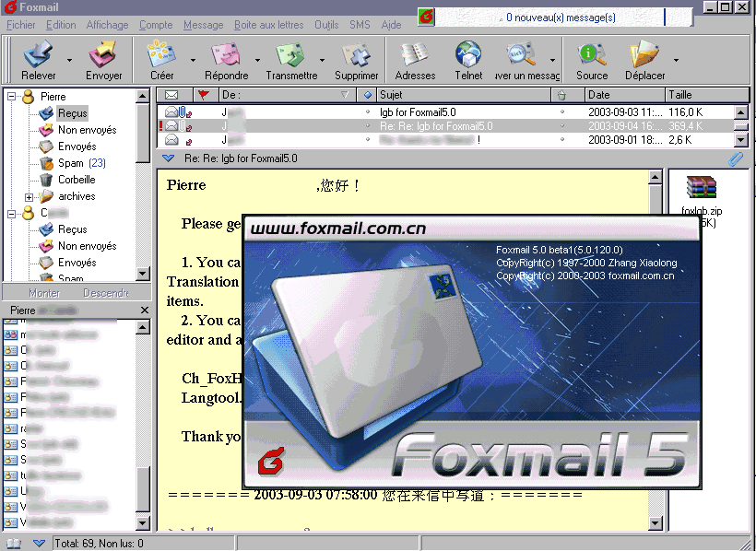This screenshot has width=756, height=551.
Task: View message Source from the toolbar
Action: click(592, 54)
